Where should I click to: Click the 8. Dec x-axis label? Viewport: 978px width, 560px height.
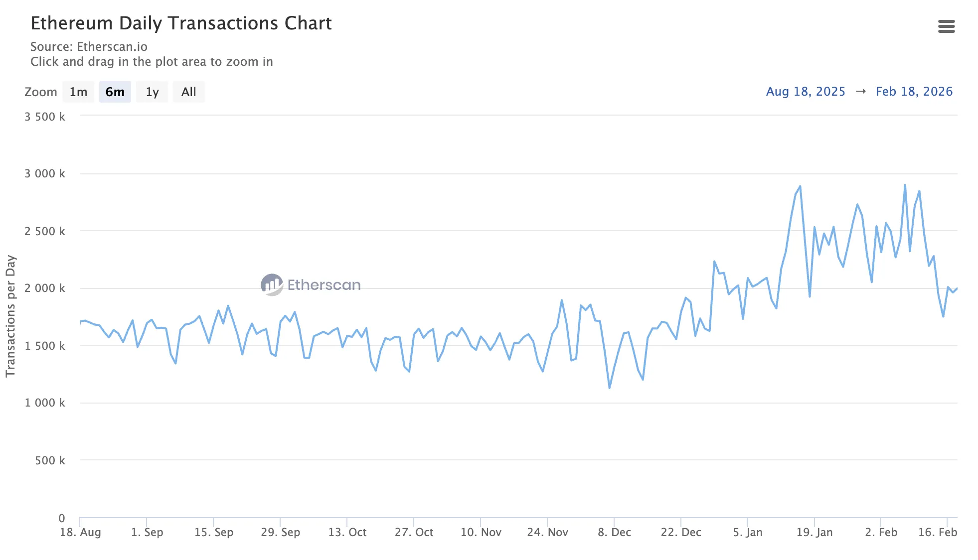click(614, 532)
